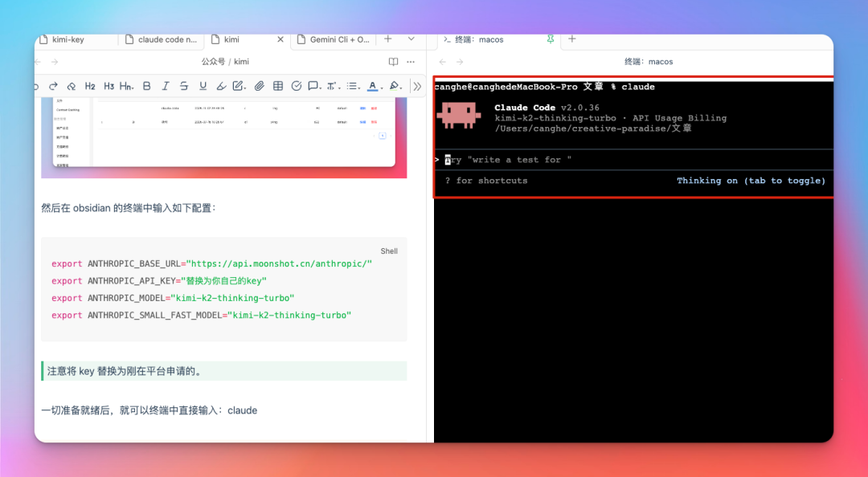Click the 公众号 breadcrumb folder link

click(x=213, y=62)
